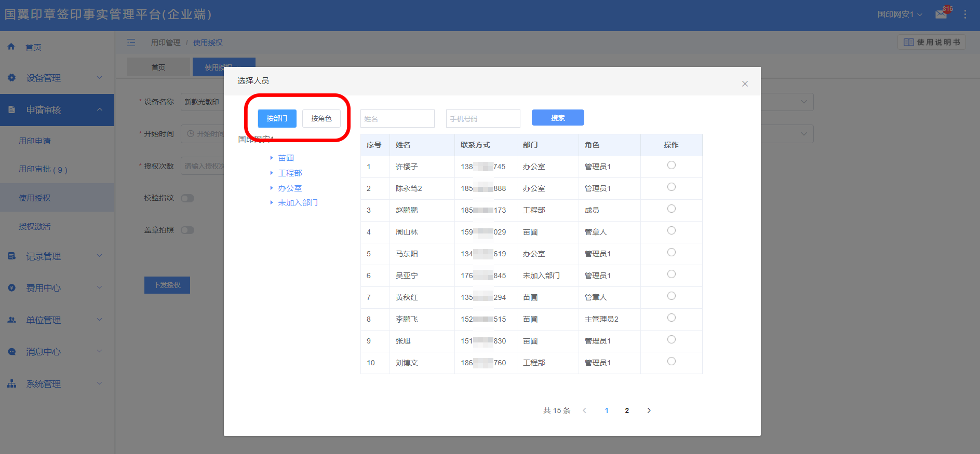Select the radio for 陈永笃2
This screenshot has width=980, height=454.
tap(672, 187)
